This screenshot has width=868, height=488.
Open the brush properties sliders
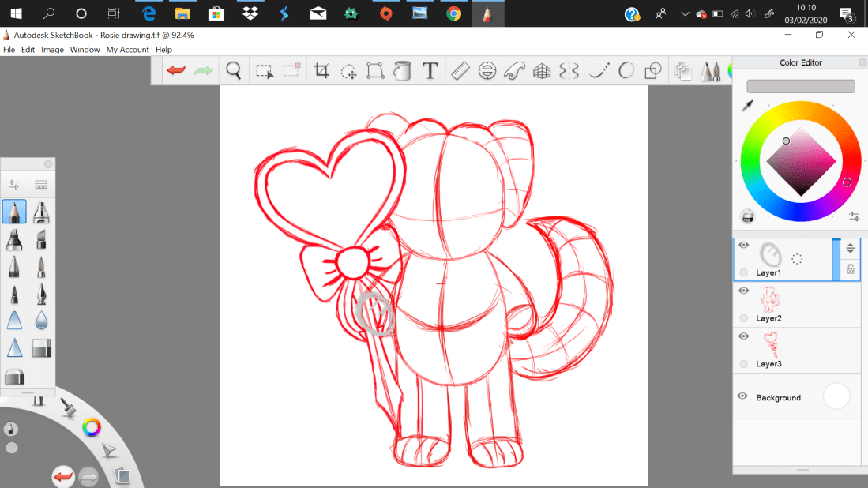tap(14, 185)
